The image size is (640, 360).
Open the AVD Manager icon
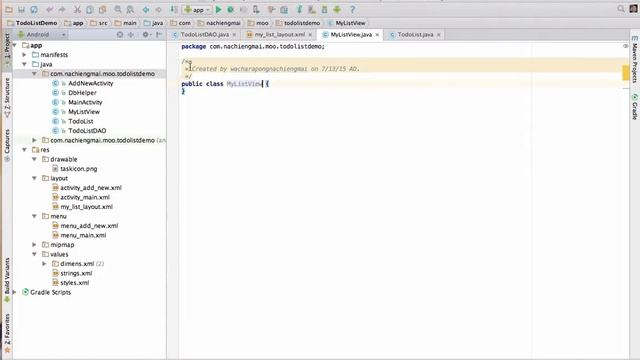coord(312,9)
